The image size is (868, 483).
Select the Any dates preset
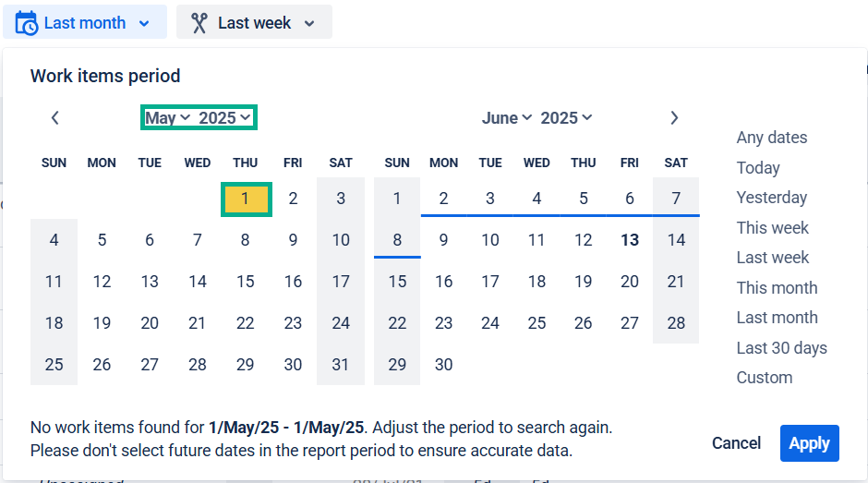[772, 138]
